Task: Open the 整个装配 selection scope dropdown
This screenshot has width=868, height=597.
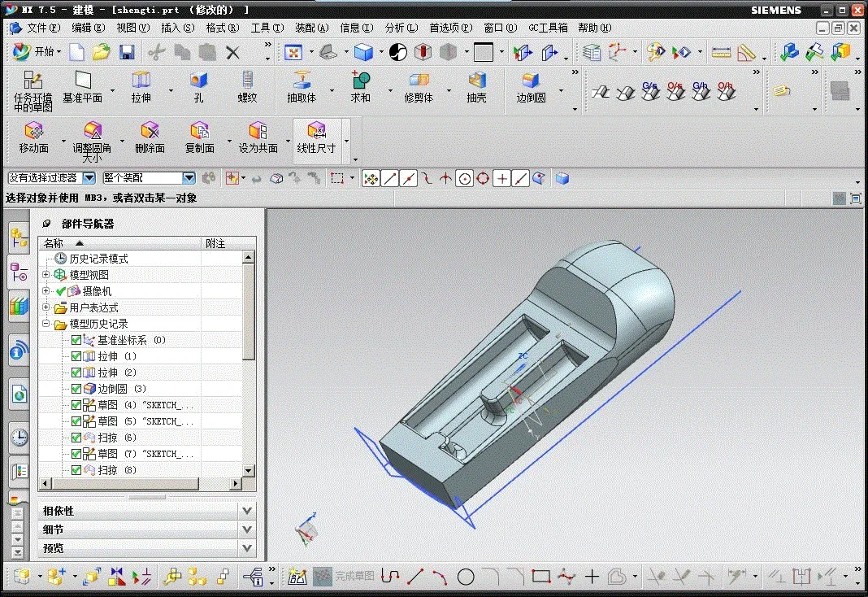Action: [189, 178]
